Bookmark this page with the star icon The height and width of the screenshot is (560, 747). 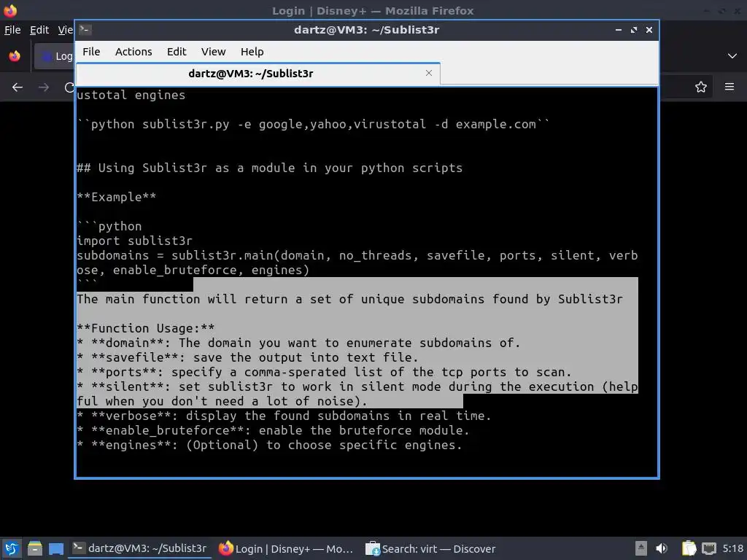701,87
